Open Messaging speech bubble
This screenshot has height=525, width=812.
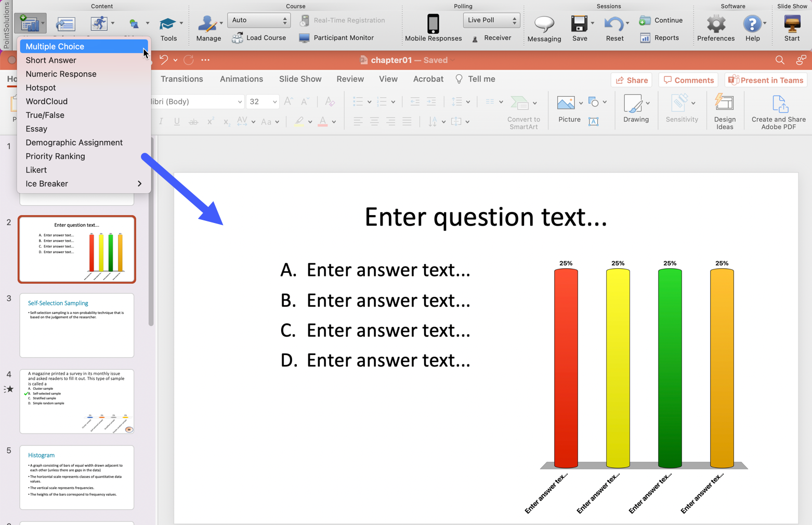pyautogui.click(x=544, y=24)
